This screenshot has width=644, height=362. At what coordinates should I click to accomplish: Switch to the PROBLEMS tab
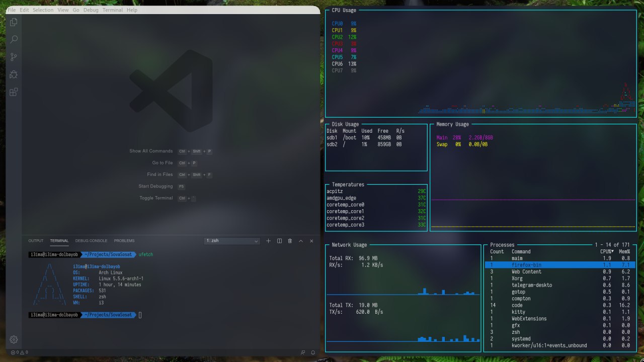[x=124, y=241]
